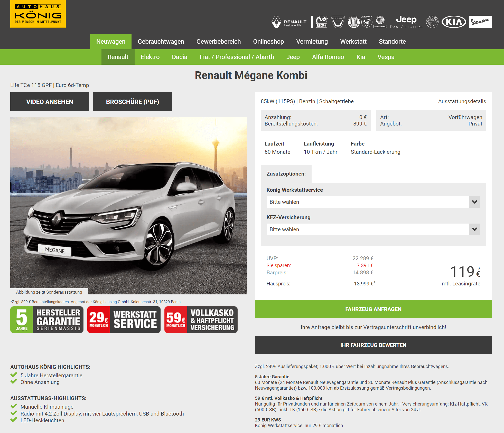Click the 5 Jahre Garantie info heading

point(272,377)
